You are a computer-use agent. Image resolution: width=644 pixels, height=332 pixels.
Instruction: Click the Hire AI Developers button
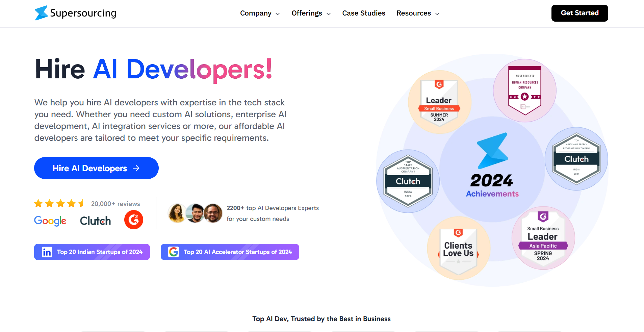click(x=96, y=168)
